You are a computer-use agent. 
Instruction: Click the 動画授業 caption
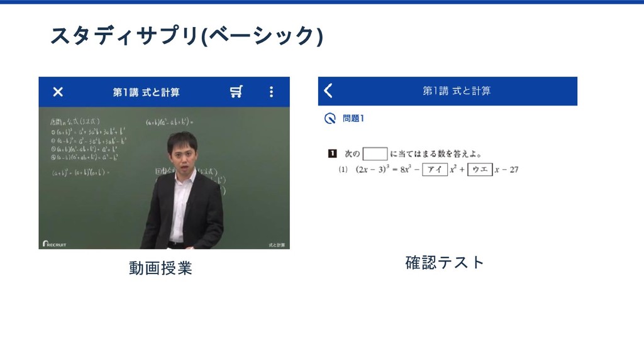(160, 268)
